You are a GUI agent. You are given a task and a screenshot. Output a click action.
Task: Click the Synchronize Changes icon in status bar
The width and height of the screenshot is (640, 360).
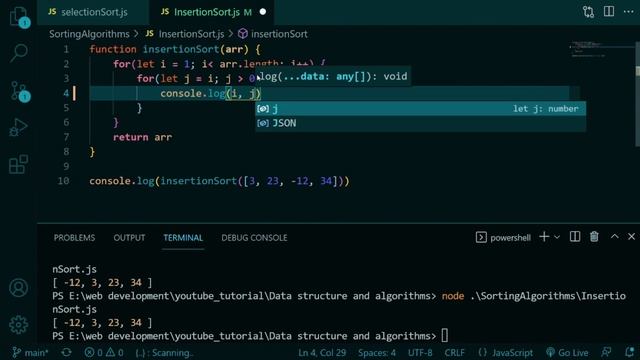(66, 352)
